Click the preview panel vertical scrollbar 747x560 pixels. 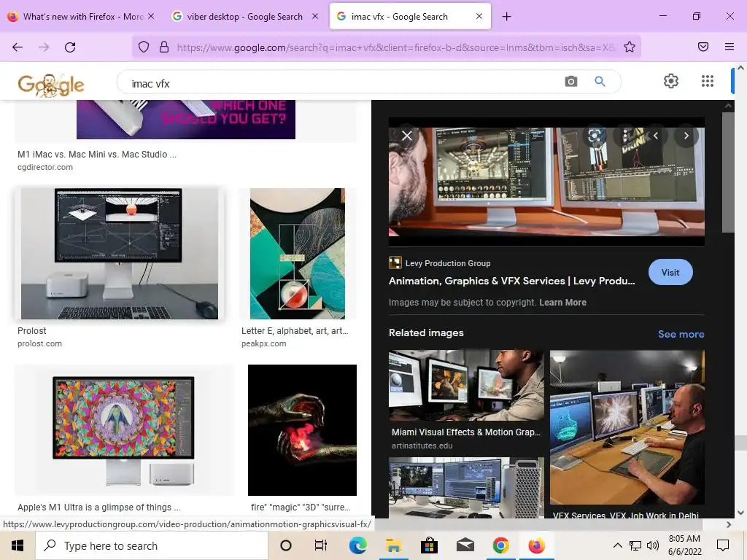(x=728, y=172)
